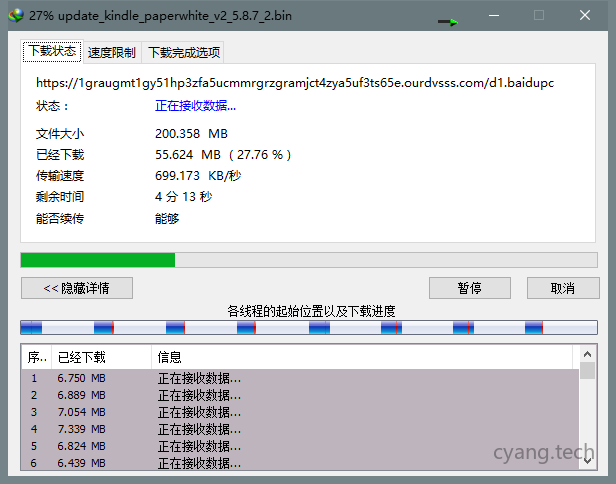Minimize the download window
Screen dimensions: 616x484
494,15
